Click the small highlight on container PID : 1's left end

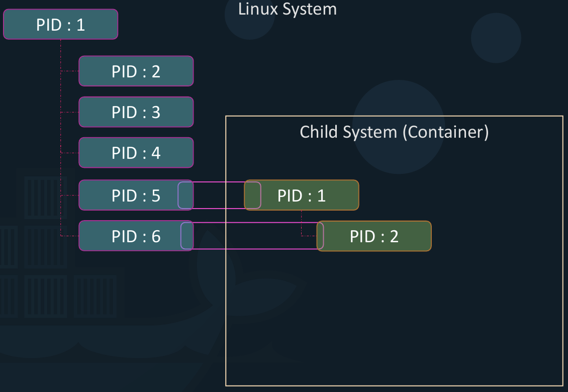(x=253, y=195)
